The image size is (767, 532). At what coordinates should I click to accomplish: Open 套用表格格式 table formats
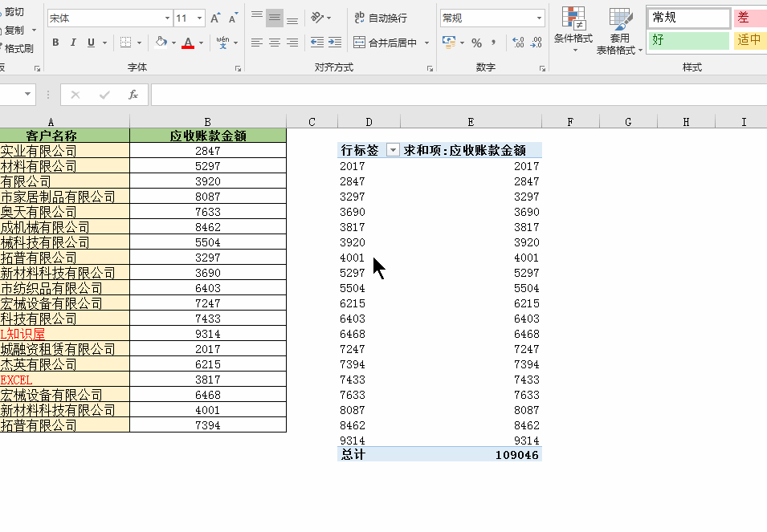tap(619, 30)
